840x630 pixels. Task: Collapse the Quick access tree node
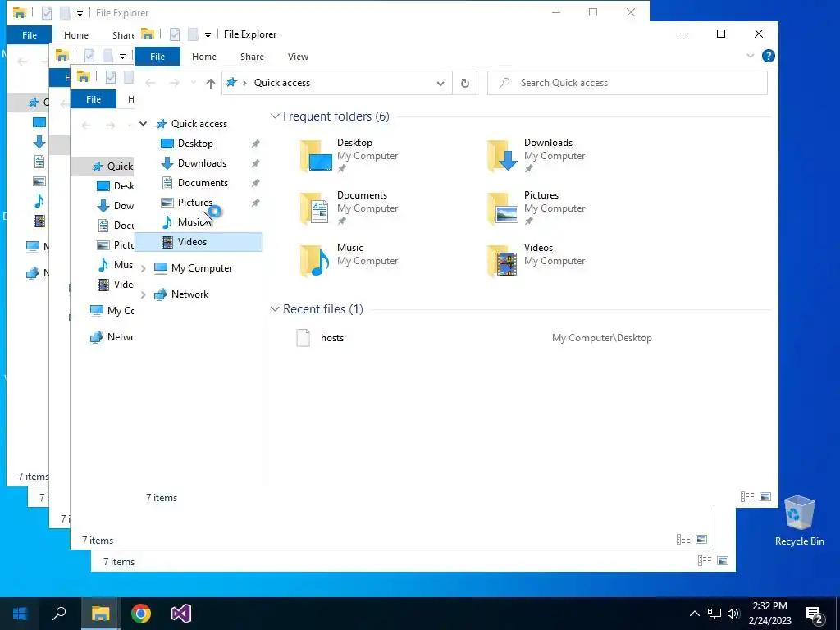(x=143, y=124)
